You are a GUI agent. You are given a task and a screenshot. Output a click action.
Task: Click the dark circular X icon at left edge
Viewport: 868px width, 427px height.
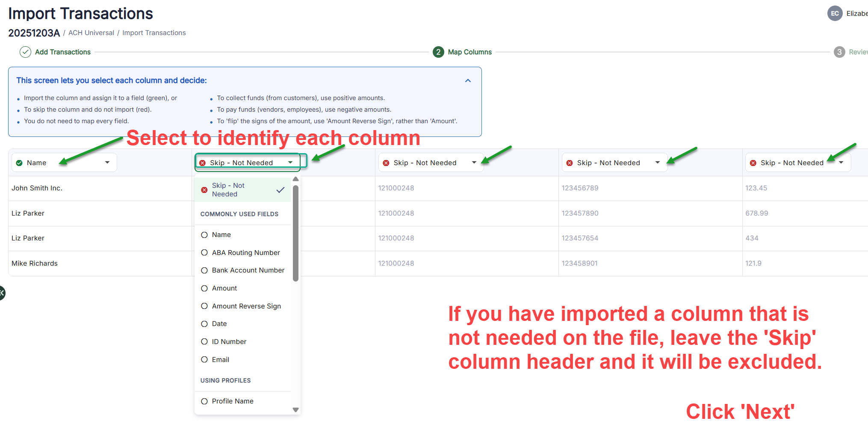click(x=2, y=293)
